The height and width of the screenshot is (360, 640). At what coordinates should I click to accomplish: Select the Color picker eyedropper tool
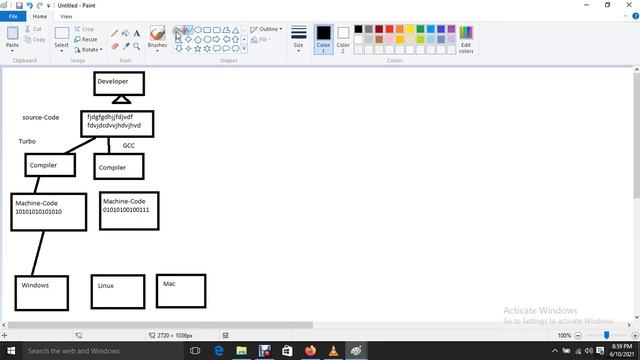click(x=126, y=46)
